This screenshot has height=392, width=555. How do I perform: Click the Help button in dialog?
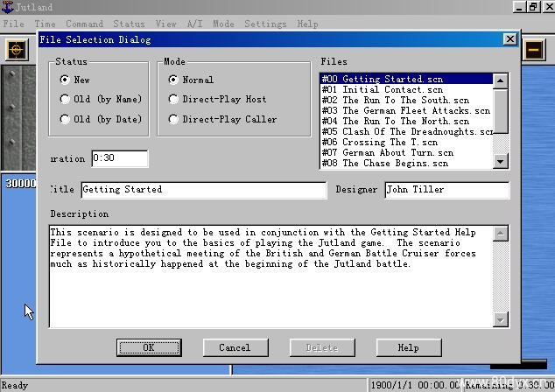[408, 347]
